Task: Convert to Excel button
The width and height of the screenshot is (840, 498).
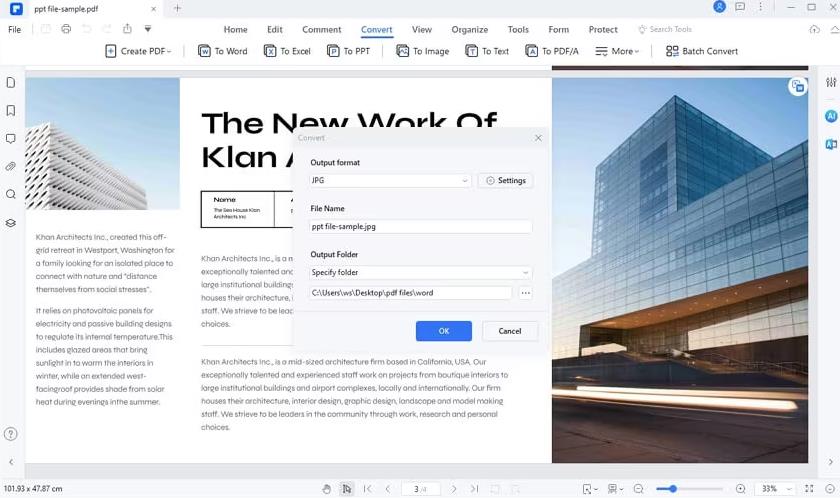Action: pos(287,51)
